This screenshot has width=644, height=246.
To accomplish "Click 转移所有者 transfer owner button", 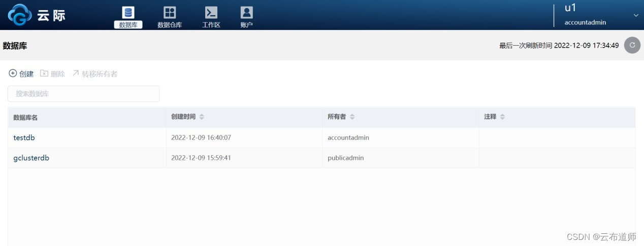I will click(94, 74).
